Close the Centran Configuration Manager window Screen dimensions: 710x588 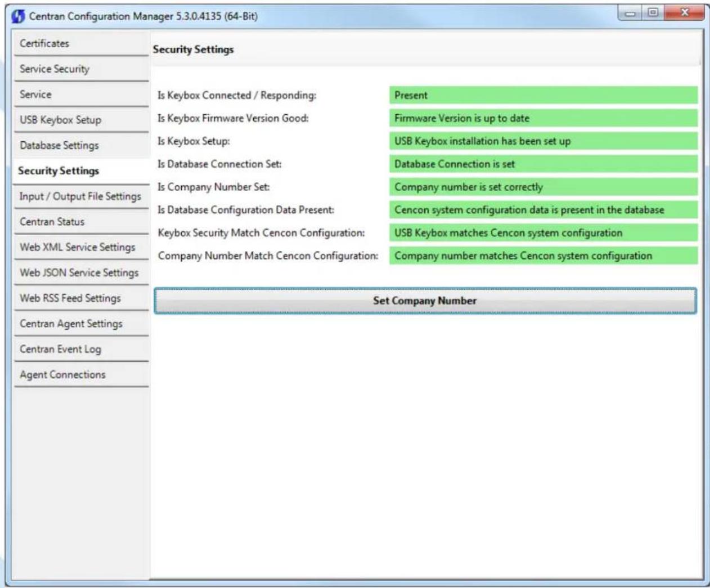(x=684, y=12)
